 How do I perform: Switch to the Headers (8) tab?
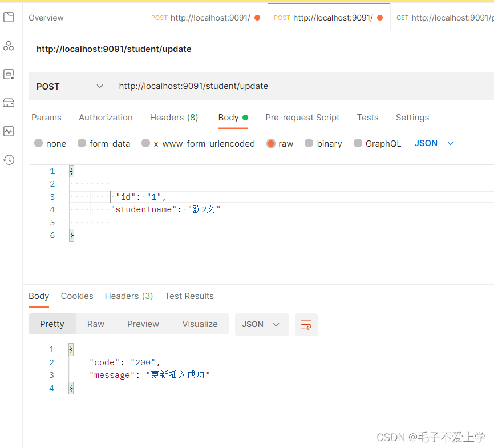pos(174,118)
